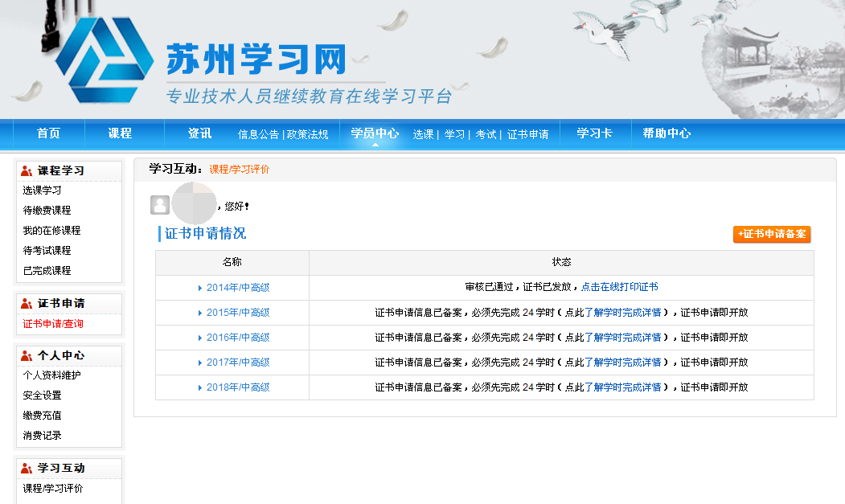
Task: Click the 学习互动 sidebar section icon
Action: pyautogui.click(x=27, y=468)
